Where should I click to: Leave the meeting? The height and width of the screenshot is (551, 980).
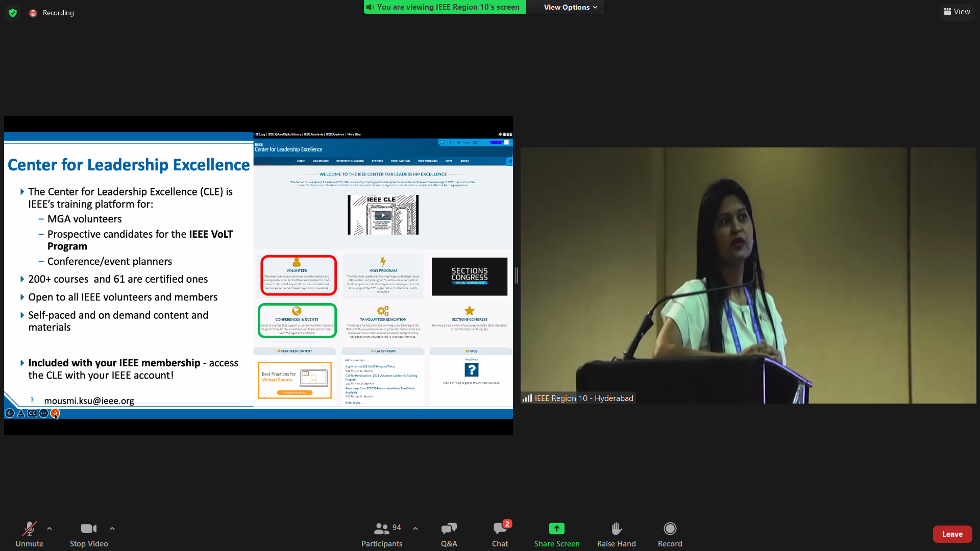(952, 534)
